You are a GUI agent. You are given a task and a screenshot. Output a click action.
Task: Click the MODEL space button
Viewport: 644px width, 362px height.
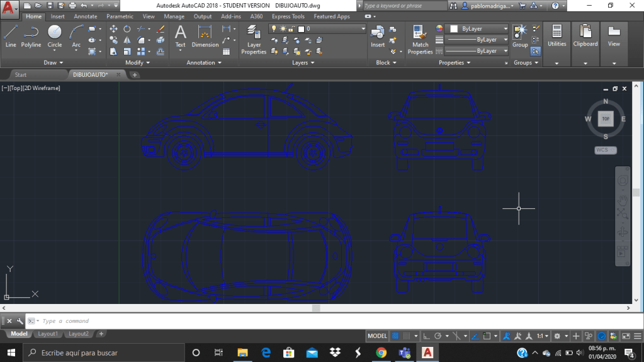click(x=377, y=336)
